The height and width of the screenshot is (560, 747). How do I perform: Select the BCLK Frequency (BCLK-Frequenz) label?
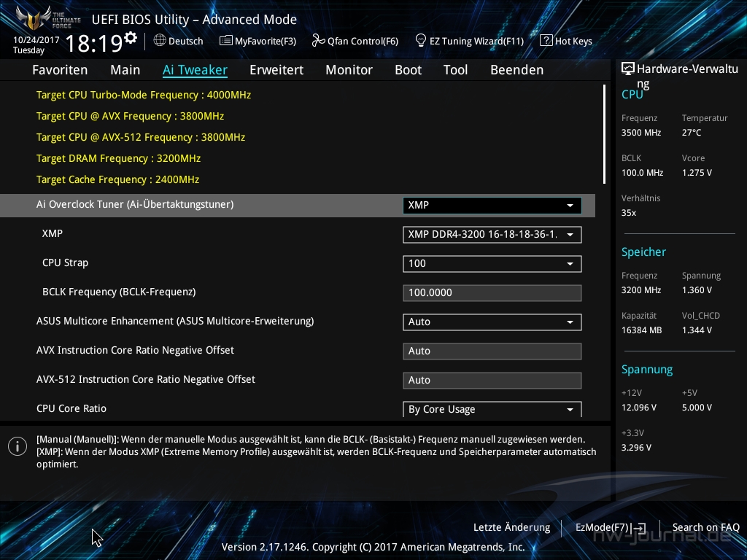(119, 292)
